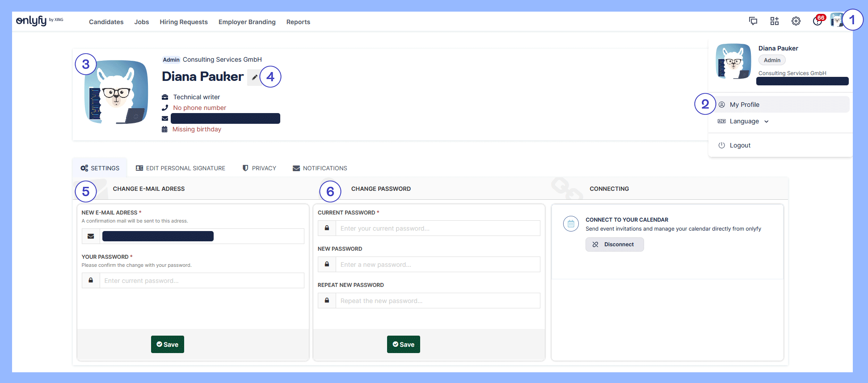868x383 pixels.
Task: Select My Profile in the user menu
Action: pyautogui.click(x=744, y=105)
